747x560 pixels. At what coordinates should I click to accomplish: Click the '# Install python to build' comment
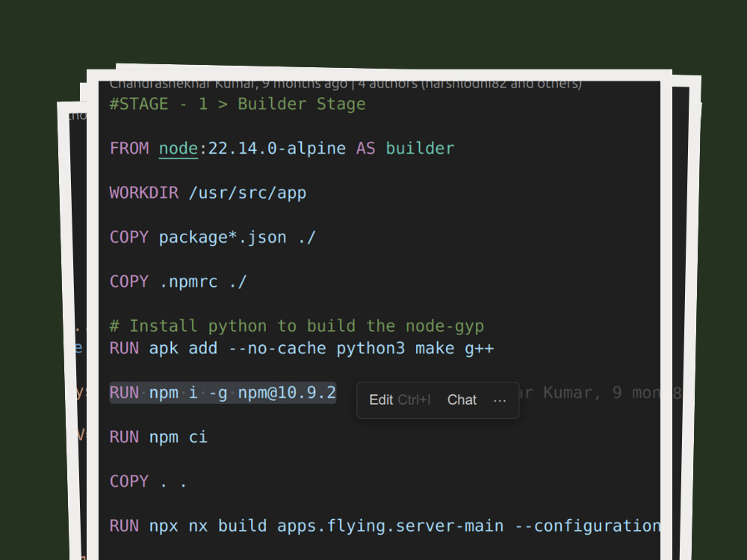coord(297,326)
